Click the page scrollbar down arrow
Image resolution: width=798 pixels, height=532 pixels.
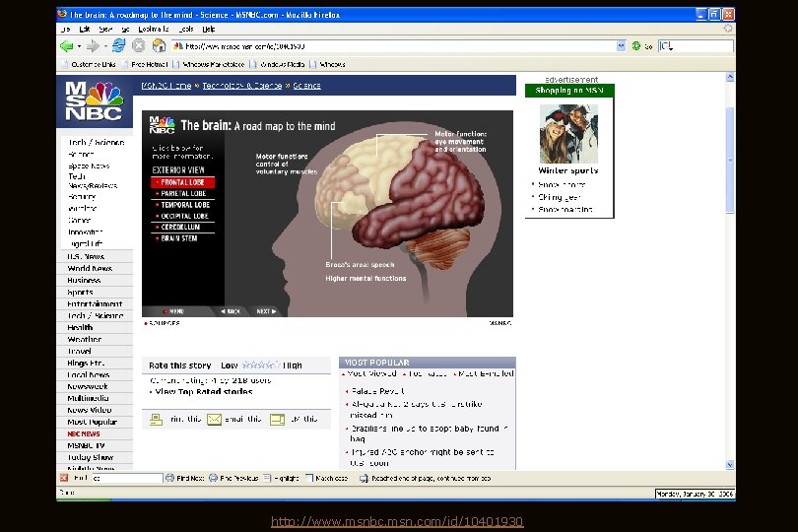730,465
